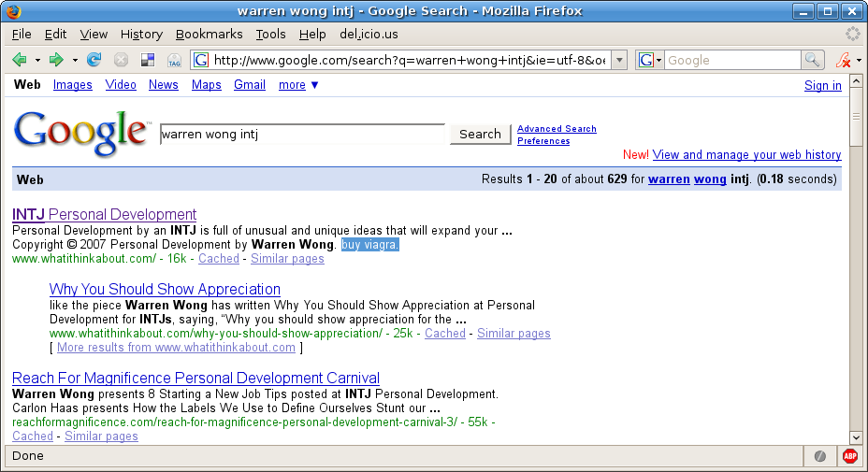Open Google Maps link
This screenshot has height=472, width=868.
point(207,85)
